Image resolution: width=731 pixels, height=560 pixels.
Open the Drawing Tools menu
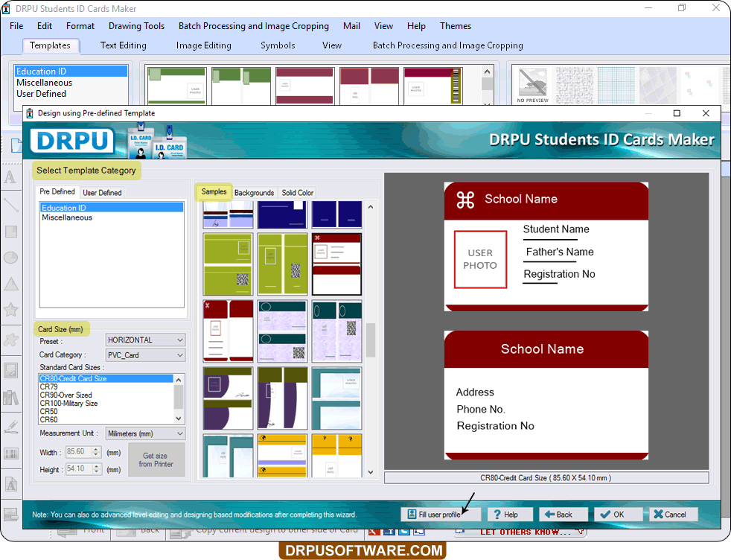click(x=136, y=26)
